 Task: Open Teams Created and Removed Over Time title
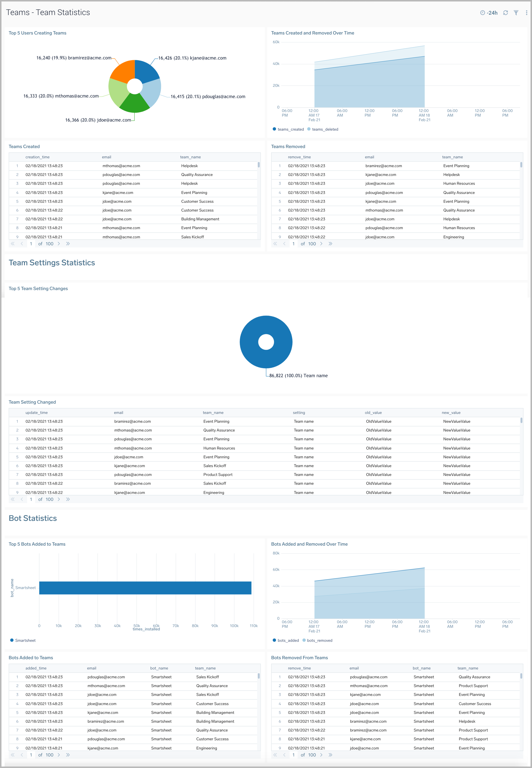click(313, 33)
